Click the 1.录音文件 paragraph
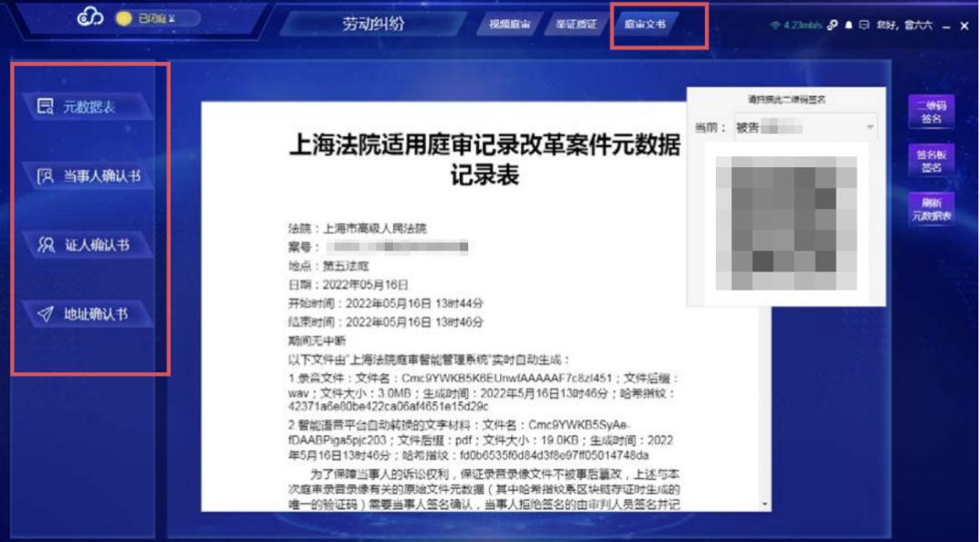This screenshot has height=542, width=980. 485,392
